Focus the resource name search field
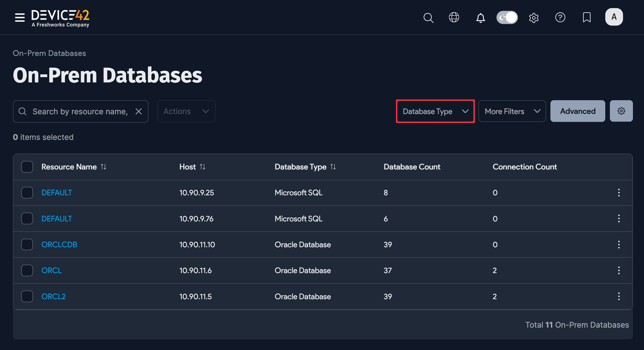This screenshot has width=644, height=350. pos(80,112)
